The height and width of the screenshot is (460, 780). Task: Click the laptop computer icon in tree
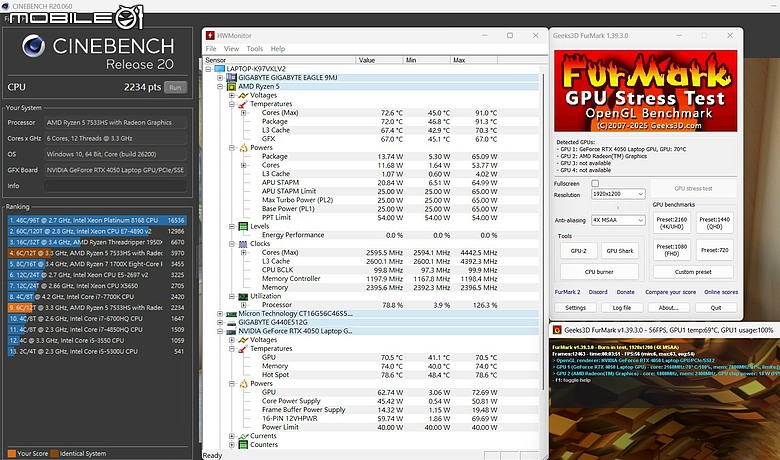(x=219, y=69)
